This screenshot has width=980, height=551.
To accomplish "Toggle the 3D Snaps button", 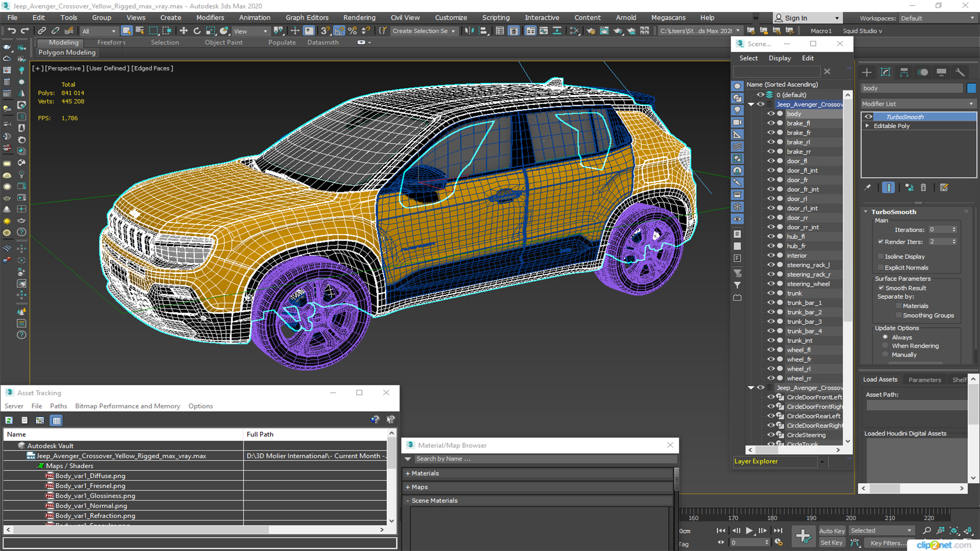I will point(326,31).
